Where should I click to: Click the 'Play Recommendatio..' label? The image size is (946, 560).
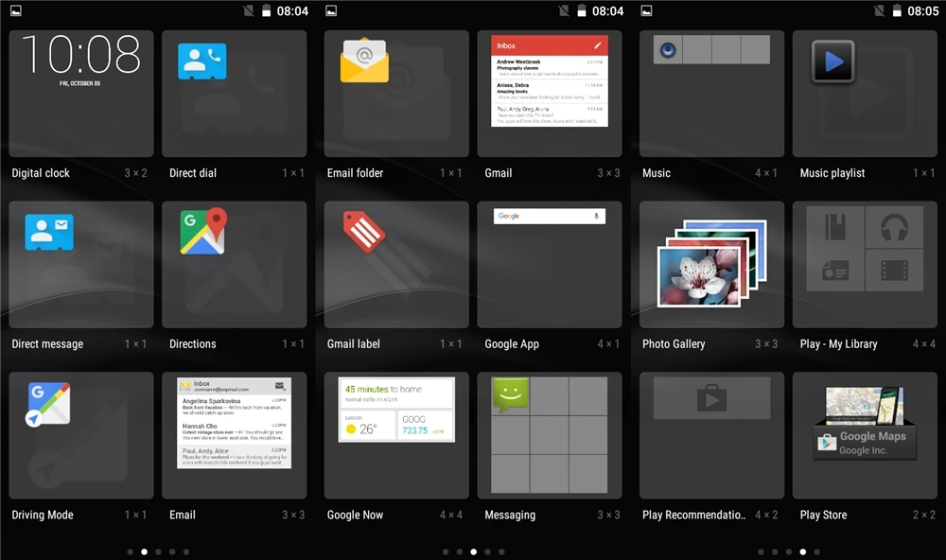[693, 515]
